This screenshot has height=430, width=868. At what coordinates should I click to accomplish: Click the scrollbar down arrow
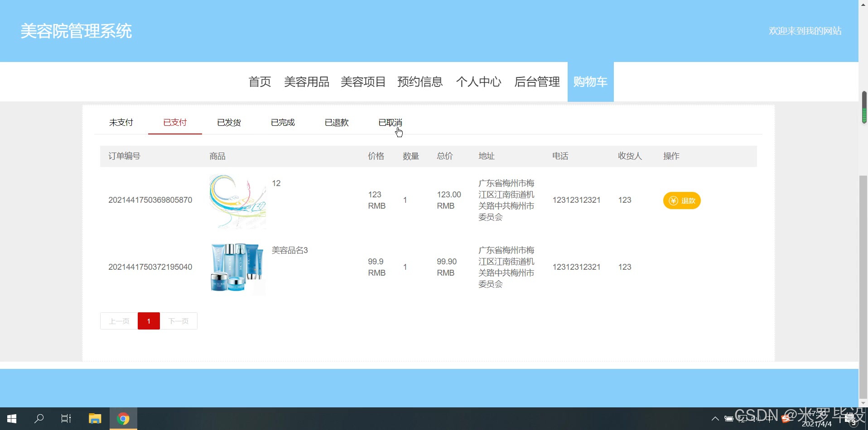click(863, 403)
